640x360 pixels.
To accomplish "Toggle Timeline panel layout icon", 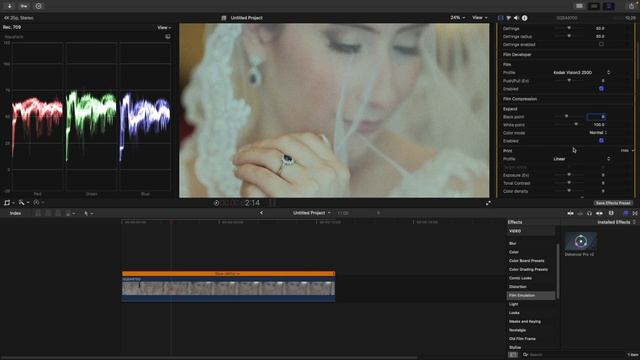I will [594, 6].
